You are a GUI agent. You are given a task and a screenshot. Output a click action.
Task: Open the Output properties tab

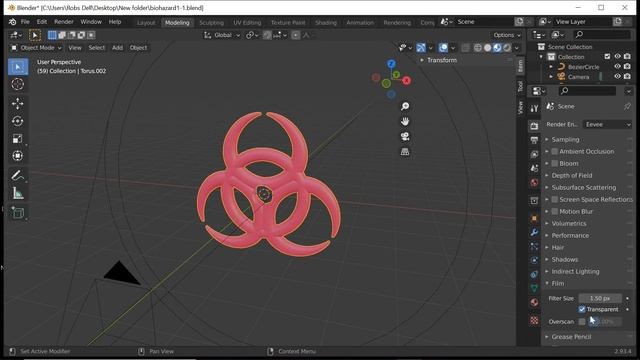tap(534, 140)
